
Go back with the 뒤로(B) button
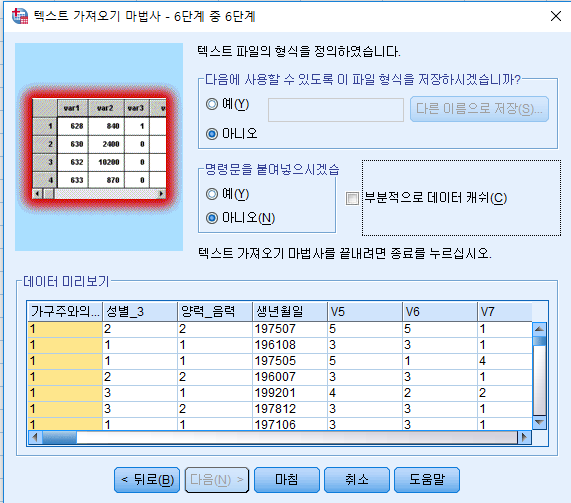(147, 480)
